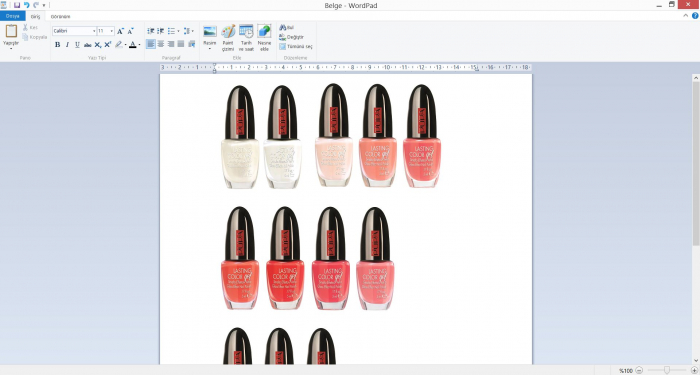Screen dimensions: 700x375
Task: Toggle subscript formatting
Action: pos(97,45)
